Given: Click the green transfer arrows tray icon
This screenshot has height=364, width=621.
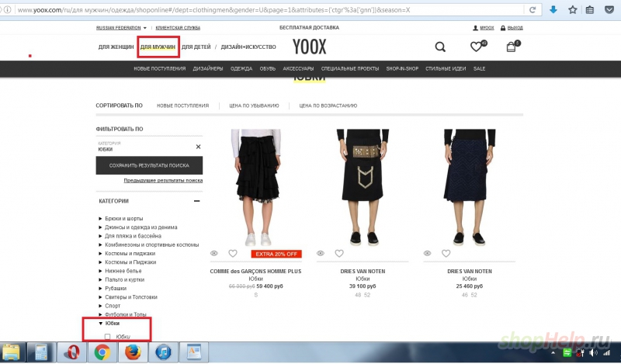Looking at the screenshot, I should [567, 352].
